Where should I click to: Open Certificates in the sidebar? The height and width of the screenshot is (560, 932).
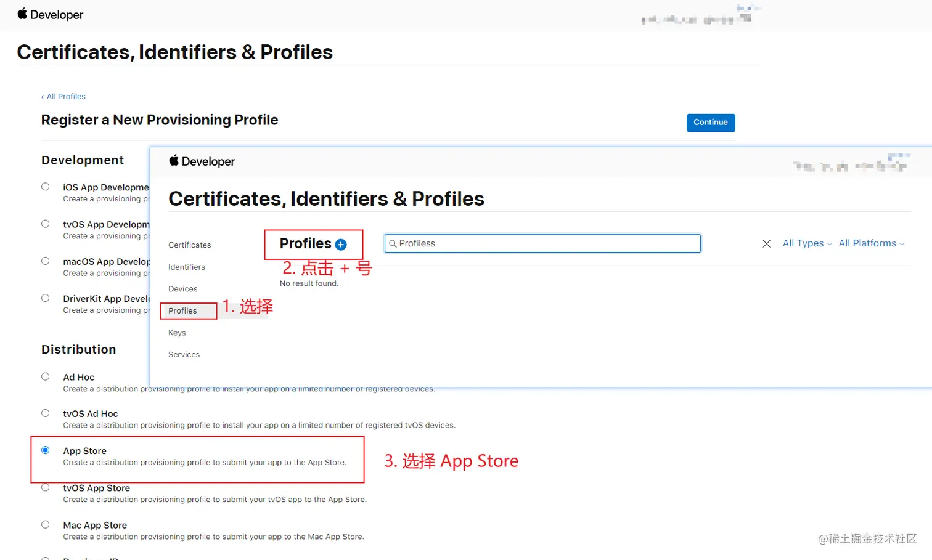click(190, 245)
